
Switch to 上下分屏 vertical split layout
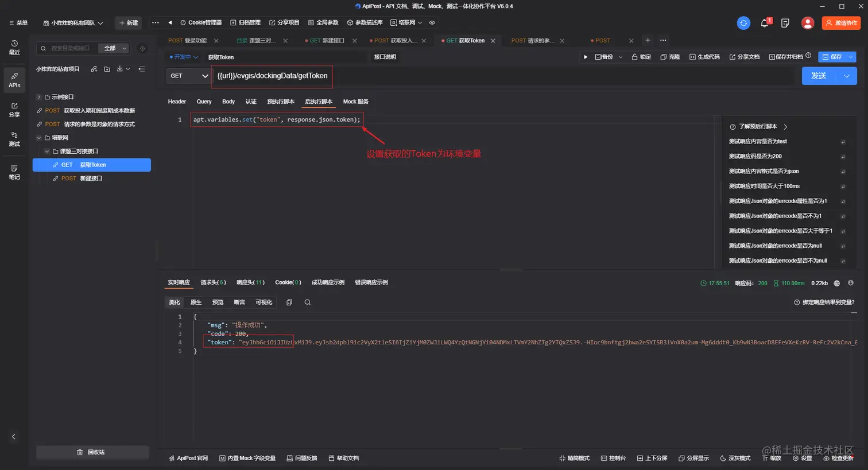pos(652,459)
